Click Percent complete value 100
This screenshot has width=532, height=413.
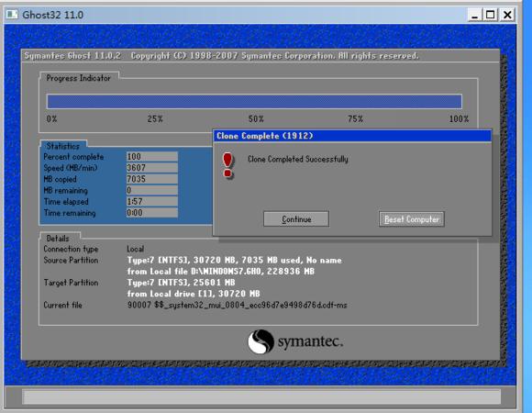(152, 156)
